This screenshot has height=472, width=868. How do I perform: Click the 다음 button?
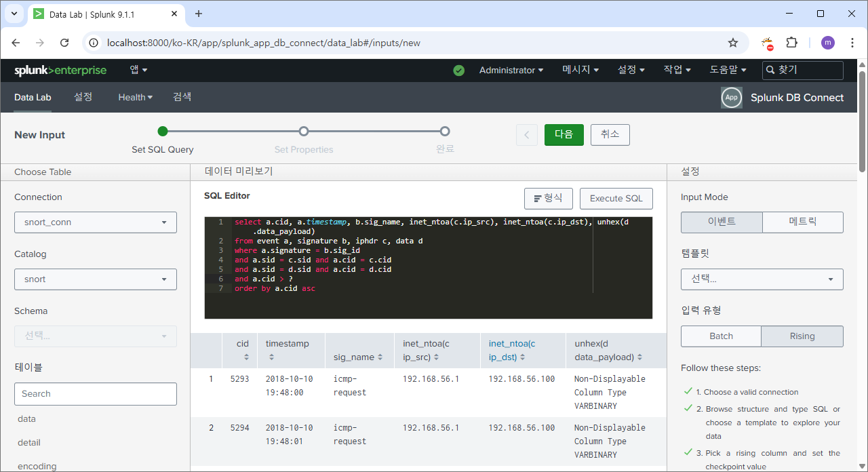coord(564,134)
